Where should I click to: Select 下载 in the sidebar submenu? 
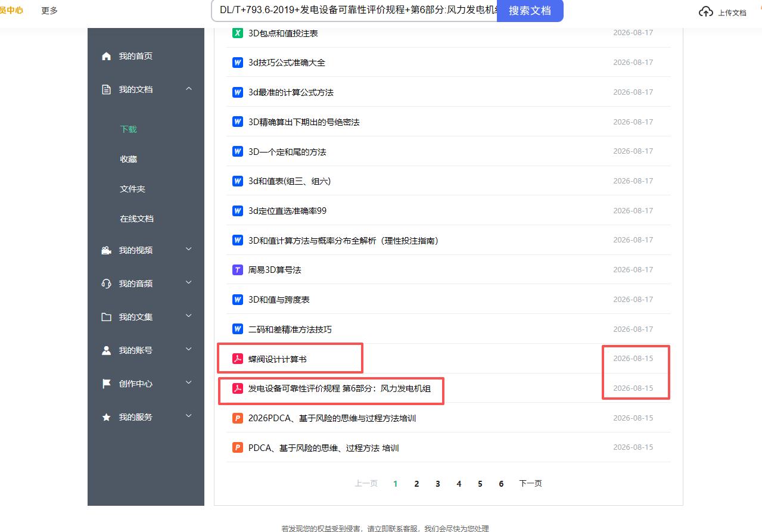(129, 129)
